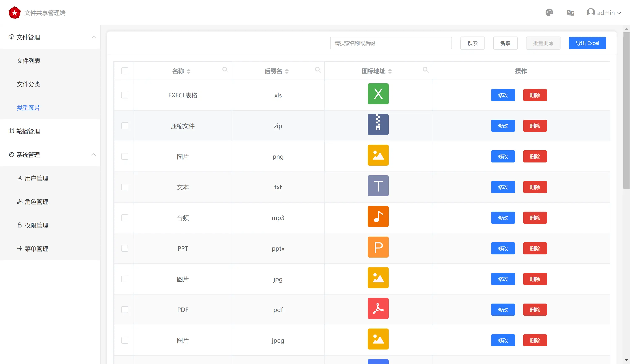Click the jpg picture icon thumbnail

[378, 278]
